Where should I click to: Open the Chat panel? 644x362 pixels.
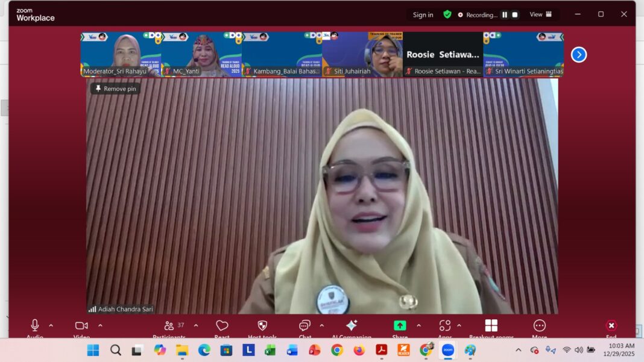[x=305, y=326]
